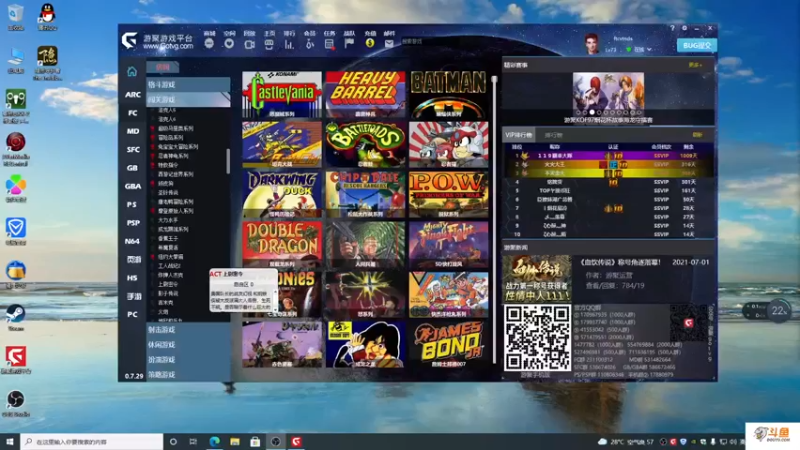Open the Mighty Final Fight game tile
Viewport: 800px width, 450px height.
pos(448,244)
